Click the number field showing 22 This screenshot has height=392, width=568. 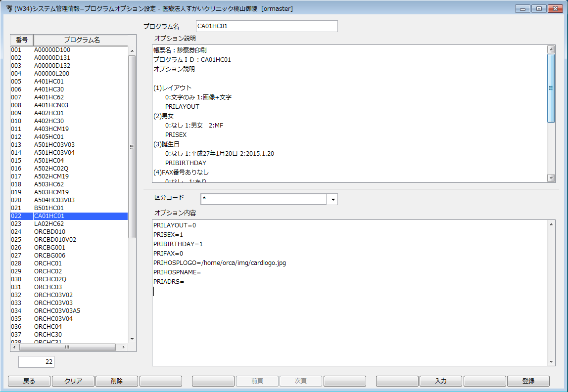point(36,362)
